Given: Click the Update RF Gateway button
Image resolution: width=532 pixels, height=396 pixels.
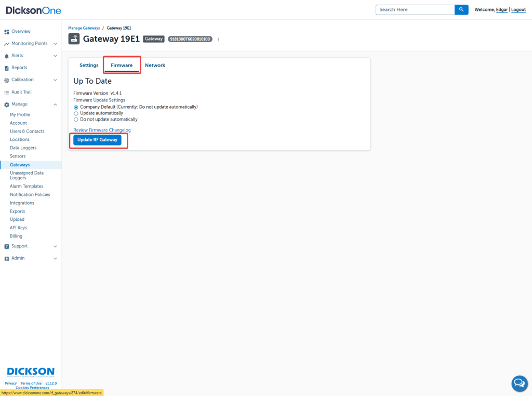Looking at the screenshot, I should click(97, 140).
